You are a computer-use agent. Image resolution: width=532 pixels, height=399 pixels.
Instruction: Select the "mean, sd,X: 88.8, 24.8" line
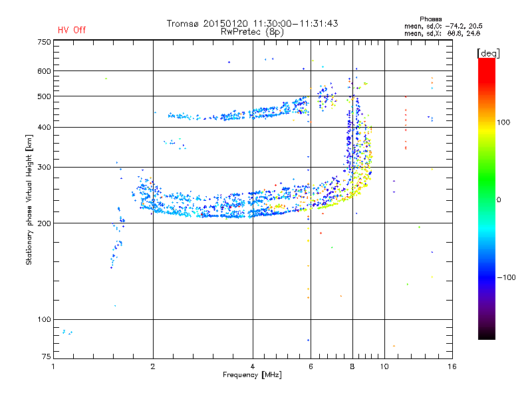pyautogui.click(x=442, y=33)
